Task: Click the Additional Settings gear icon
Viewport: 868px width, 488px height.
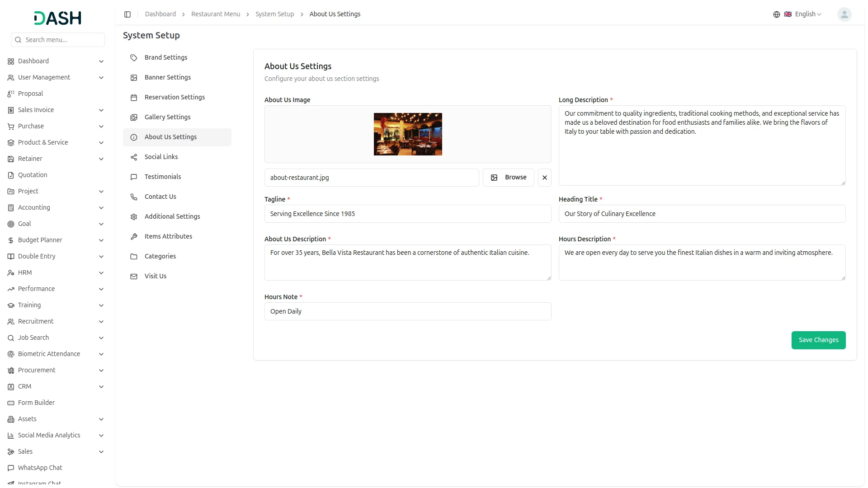Action: [134, 217]
